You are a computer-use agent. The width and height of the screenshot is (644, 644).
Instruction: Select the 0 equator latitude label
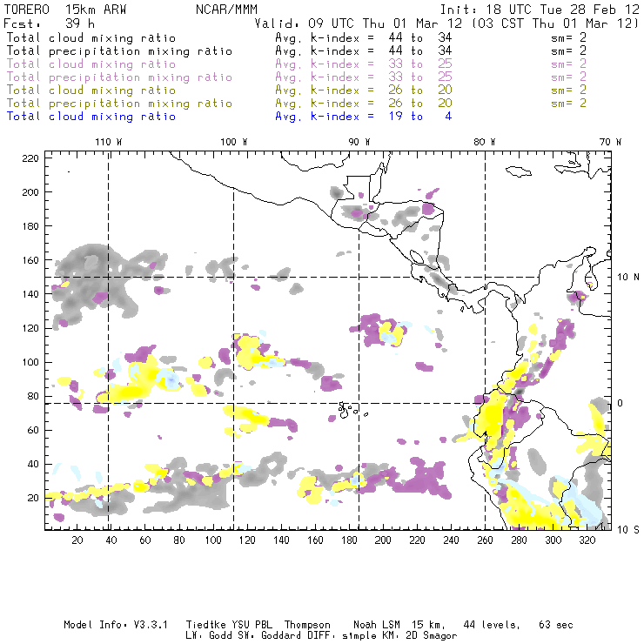(x=620, y=403)
